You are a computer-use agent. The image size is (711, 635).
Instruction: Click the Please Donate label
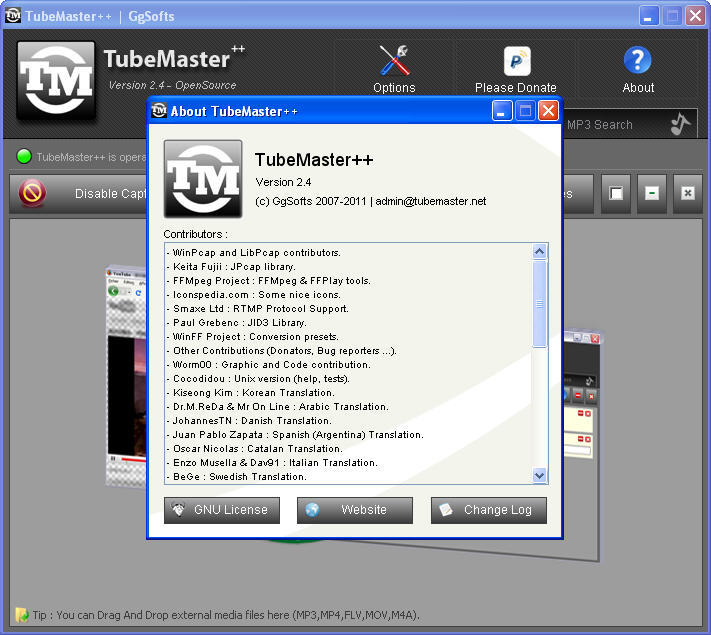point(516,88)
